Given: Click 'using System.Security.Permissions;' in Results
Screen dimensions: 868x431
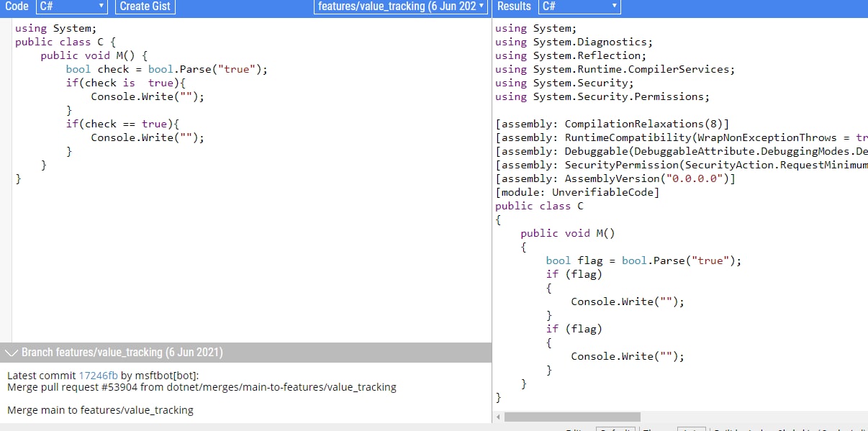Looking at the screenshot, I should (602, 96).
